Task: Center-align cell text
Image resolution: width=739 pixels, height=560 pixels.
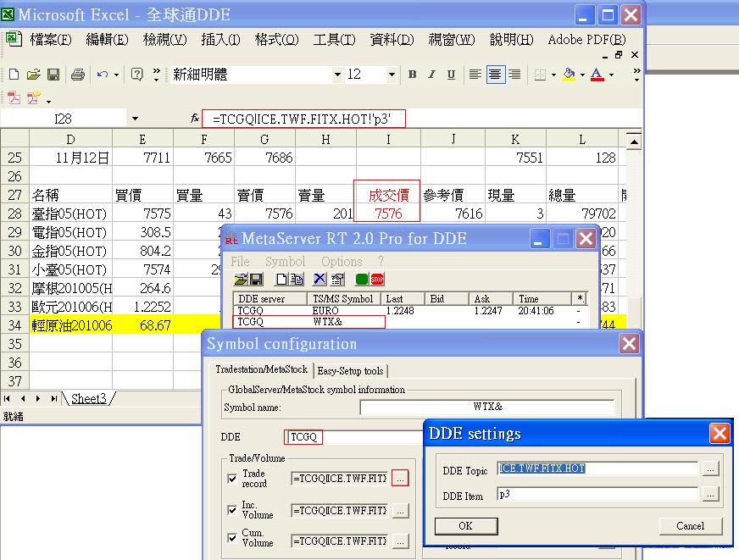Action: coord(495,75)
